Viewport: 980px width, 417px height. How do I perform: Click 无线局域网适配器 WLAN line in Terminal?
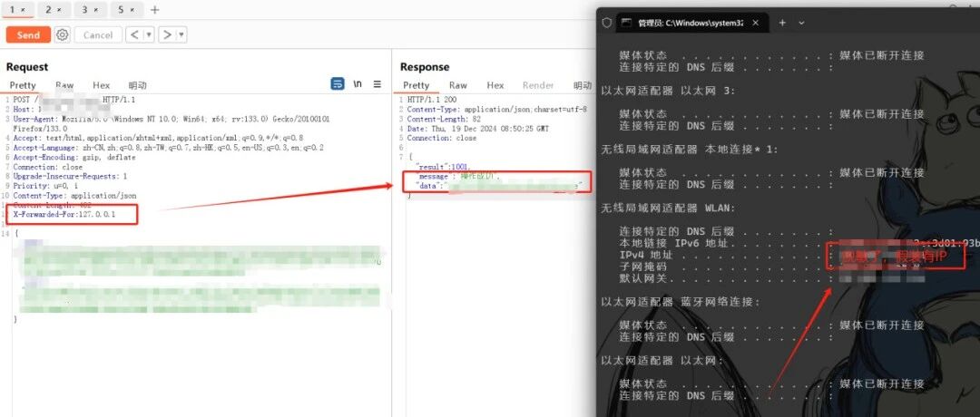point(668,208)
